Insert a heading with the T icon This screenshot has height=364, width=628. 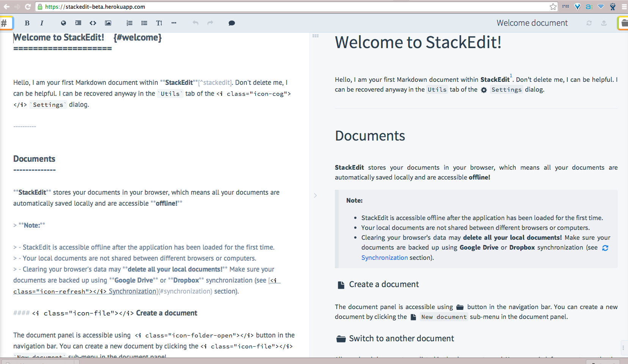click(x=159, y=23)
